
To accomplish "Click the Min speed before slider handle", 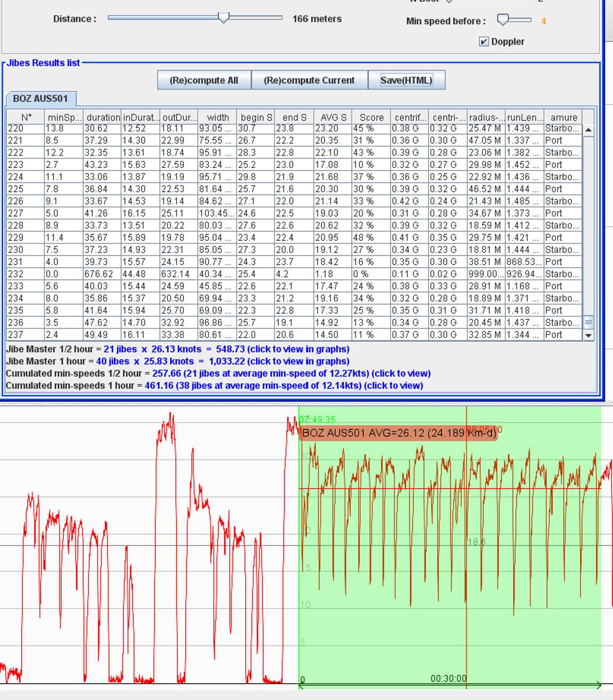I will [x=503, y=20].
